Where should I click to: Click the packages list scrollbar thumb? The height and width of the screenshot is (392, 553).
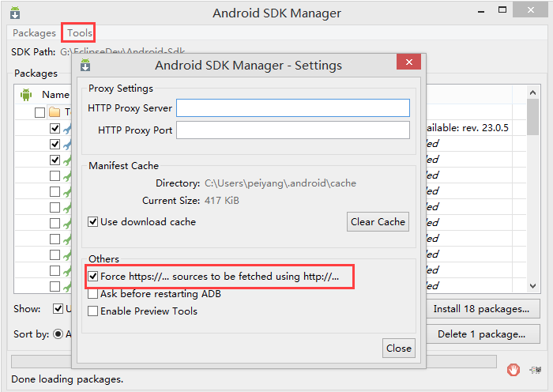[x=533, y=117]
